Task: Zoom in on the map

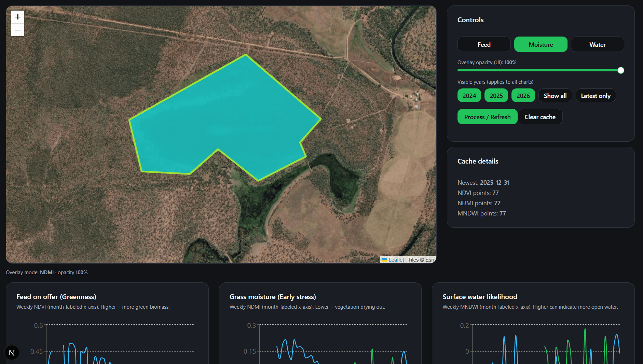Action: click(x=18, y=17)
